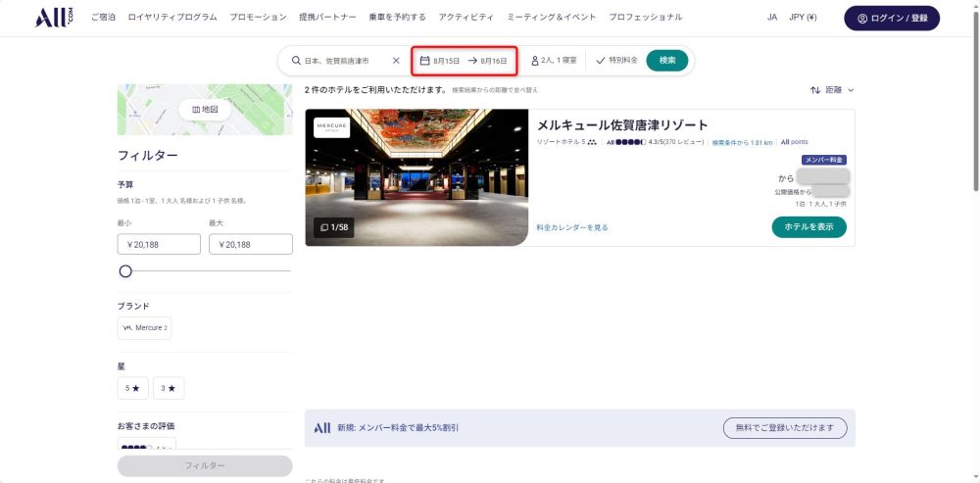Open the 1/58 photo gallery counter

pyautogui.click(x=334, y=227)
